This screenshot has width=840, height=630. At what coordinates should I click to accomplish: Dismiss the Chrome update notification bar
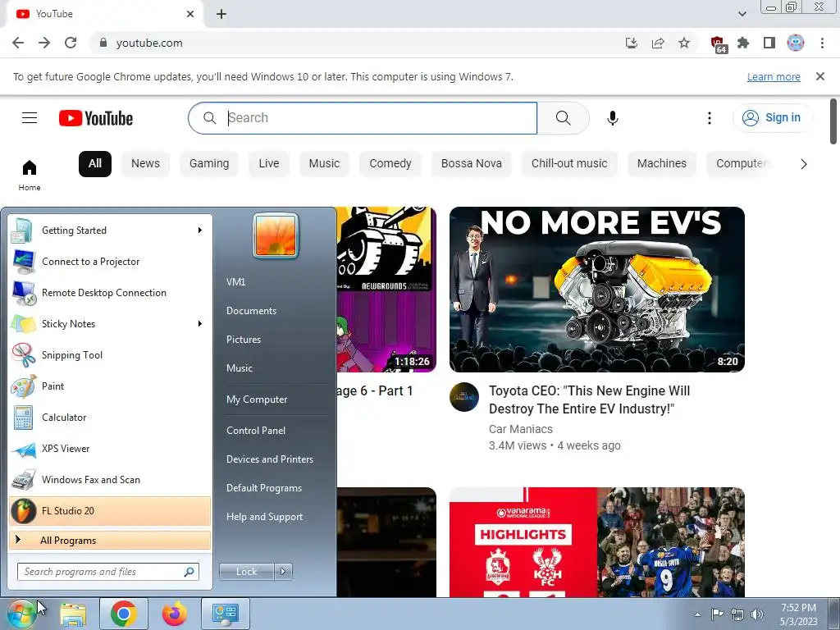pyautogui.click(x=819, y=76)
